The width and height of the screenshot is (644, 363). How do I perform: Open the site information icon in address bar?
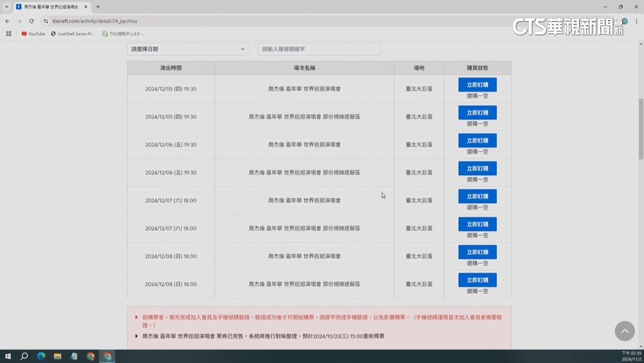pyautogui.click(x=45, y=21)
